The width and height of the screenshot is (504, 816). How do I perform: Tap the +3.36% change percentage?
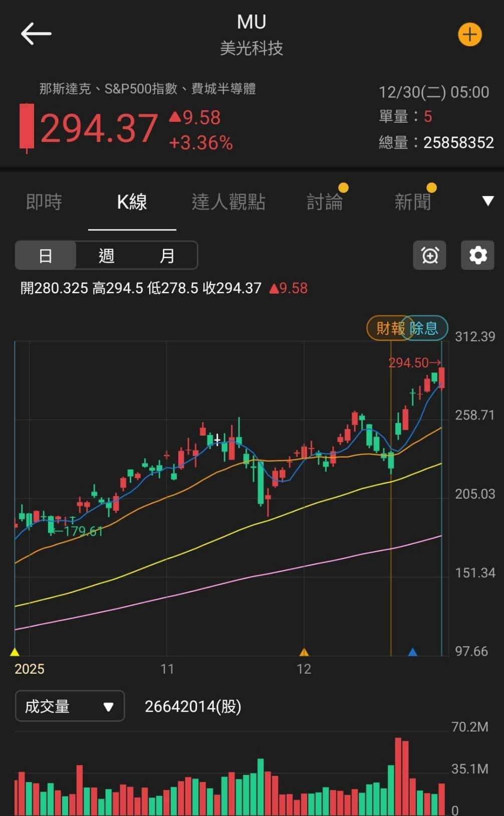tap(201, 143)
